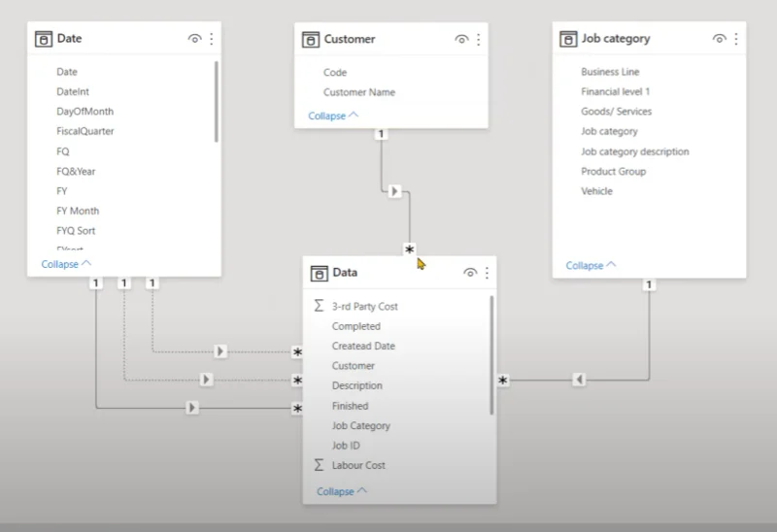The width and height of the screenshot is (777, 532).
Task: Click the Data table title
Action: 345,273
